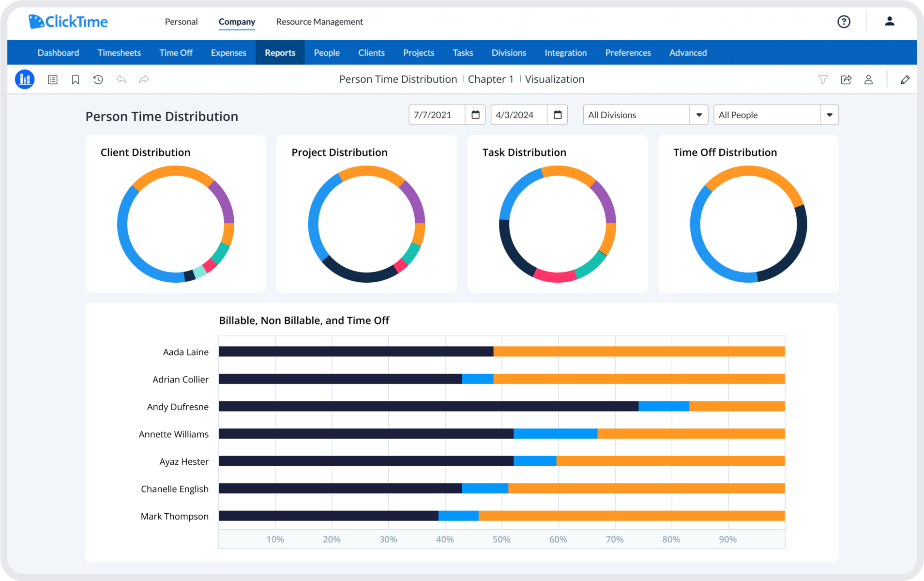
Task: Click the Mark Thompson row label
Action: (x=175, y=517)
